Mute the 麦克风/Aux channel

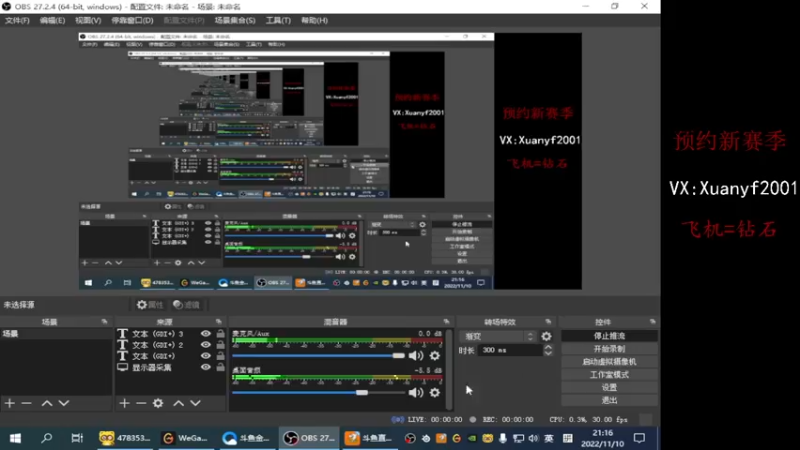point(416,356)
